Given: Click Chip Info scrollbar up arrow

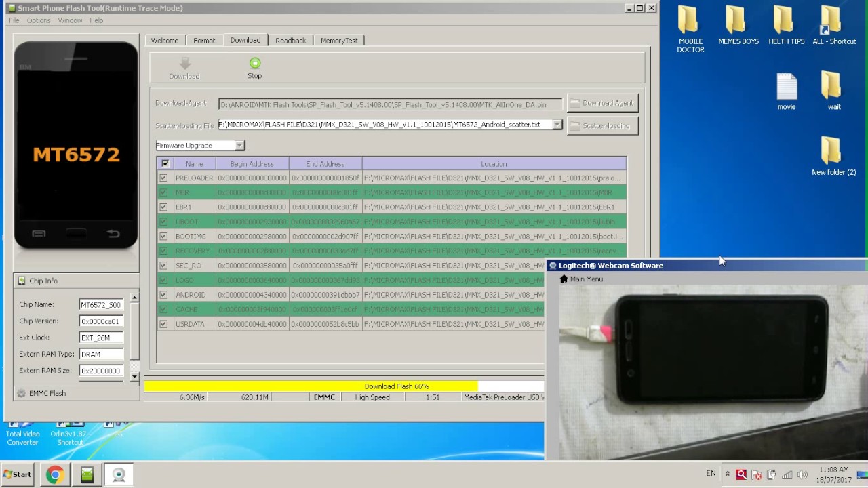Looking at the screenshot, I should 135,298.
